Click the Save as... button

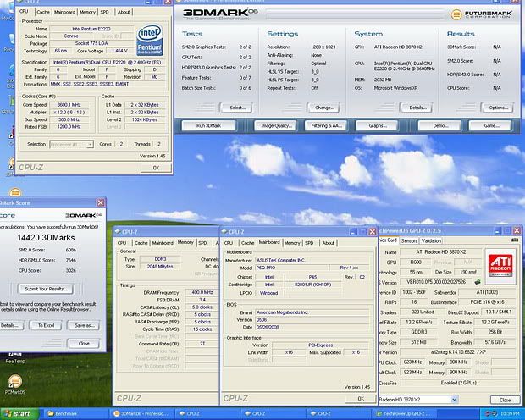[84, 325]
